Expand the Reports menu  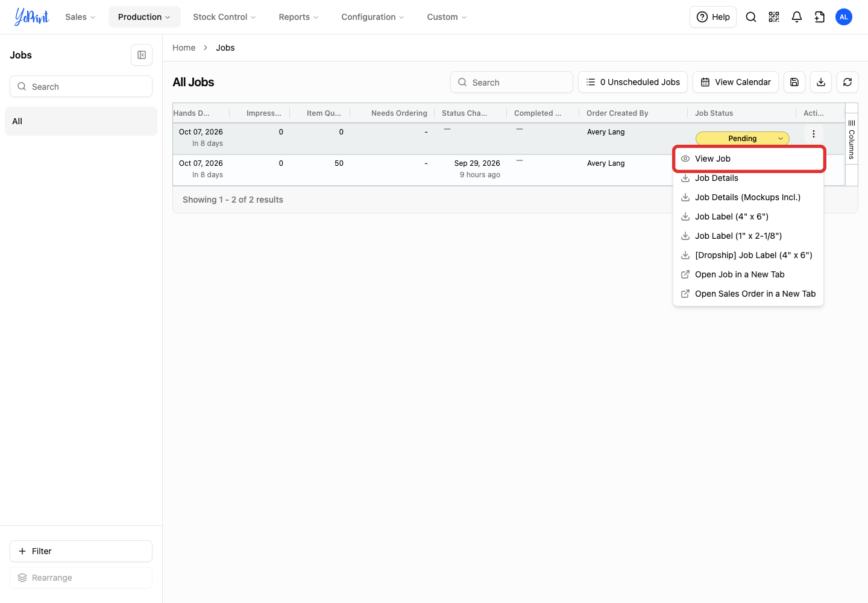coord(298,17)
